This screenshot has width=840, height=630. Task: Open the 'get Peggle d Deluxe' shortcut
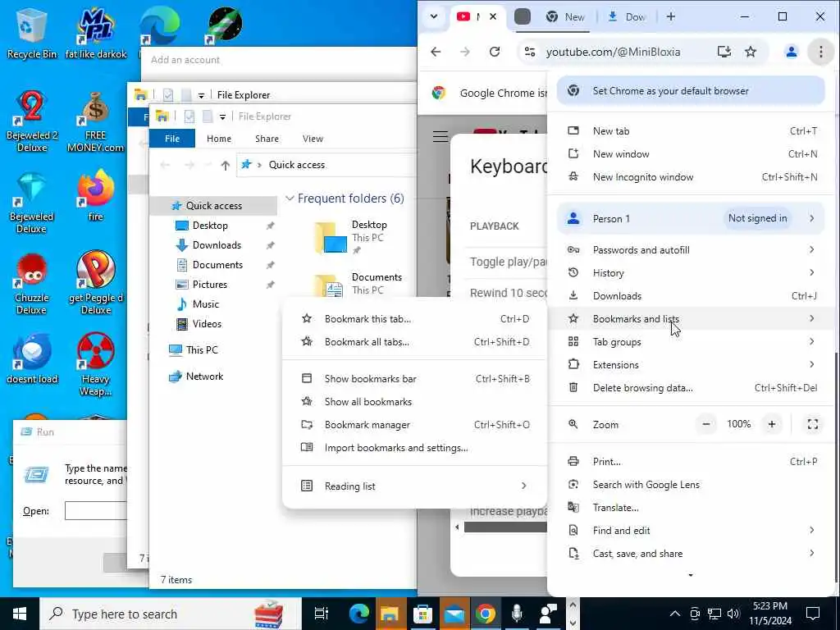click(x=95, y=283)
